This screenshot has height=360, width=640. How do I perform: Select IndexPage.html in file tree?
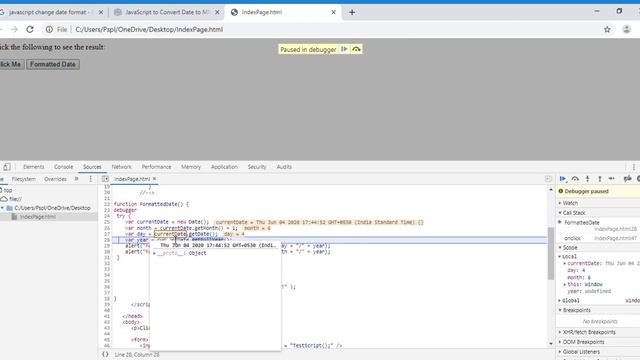(x=38, y=217)
